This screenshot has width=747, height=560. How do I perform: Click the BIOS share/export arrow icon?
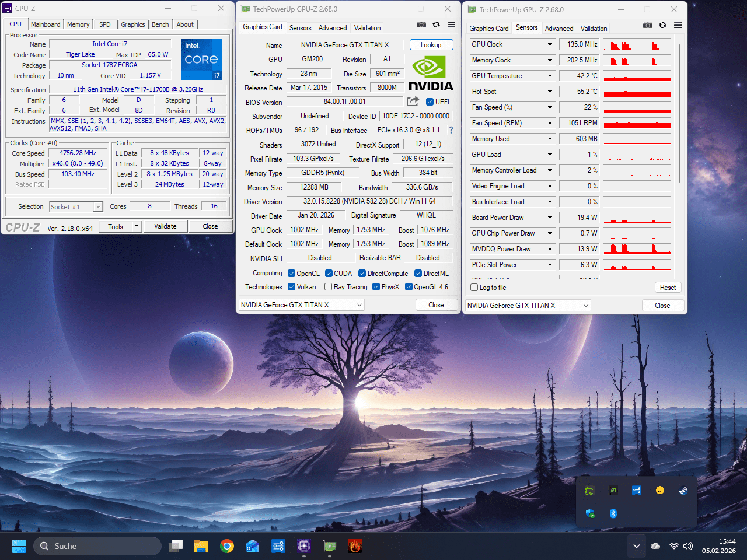pyautogui.click(x=413, y=101)
